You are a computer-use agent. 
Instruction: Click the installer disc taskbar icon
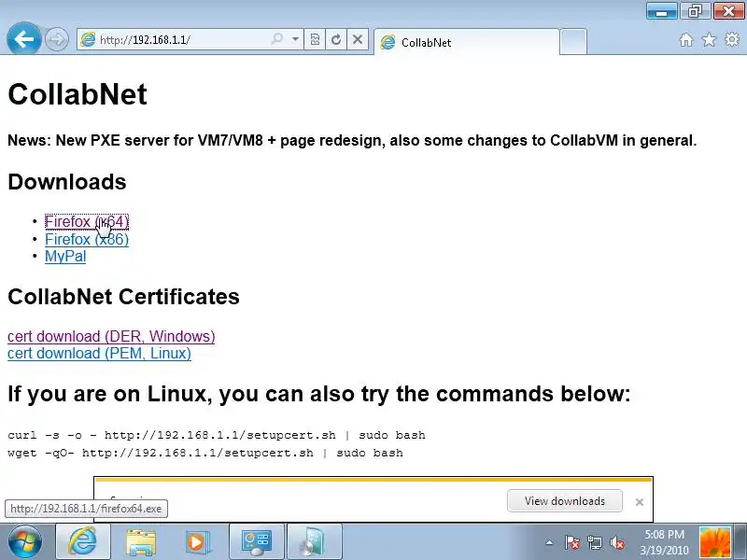coord(314,542)
